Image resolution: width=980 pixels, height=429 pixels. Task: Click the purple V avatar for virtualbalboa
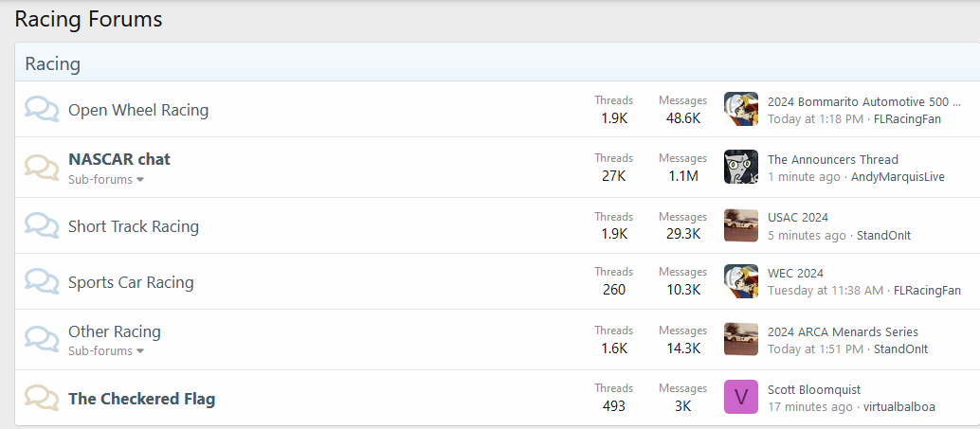(740, 397)
